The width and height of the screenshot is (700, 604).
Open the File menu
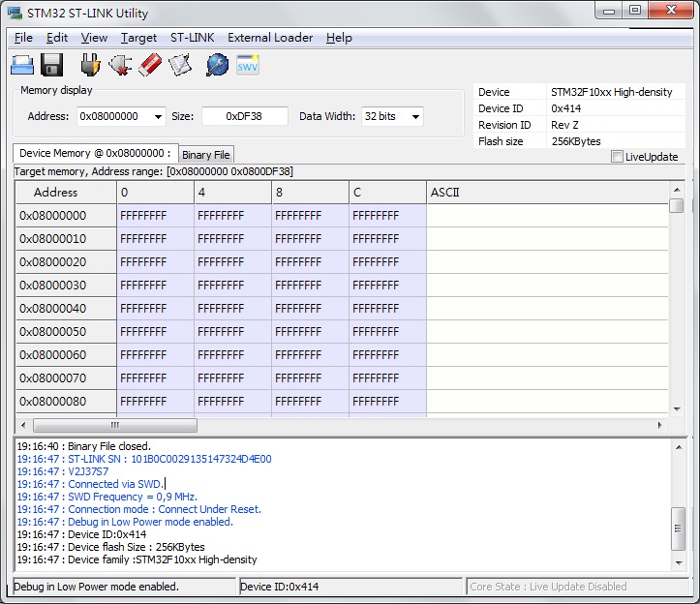23,38
